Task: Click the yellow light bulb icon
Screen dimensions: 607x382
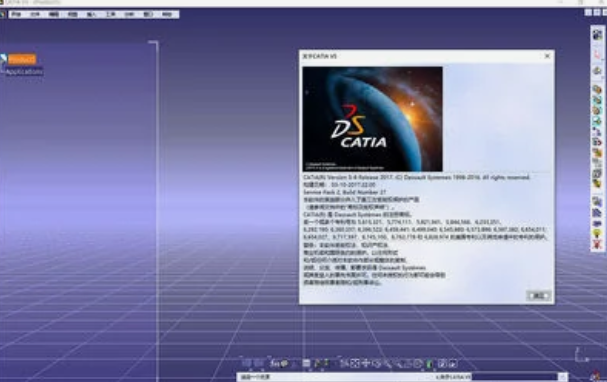Action: click(597, 233)
